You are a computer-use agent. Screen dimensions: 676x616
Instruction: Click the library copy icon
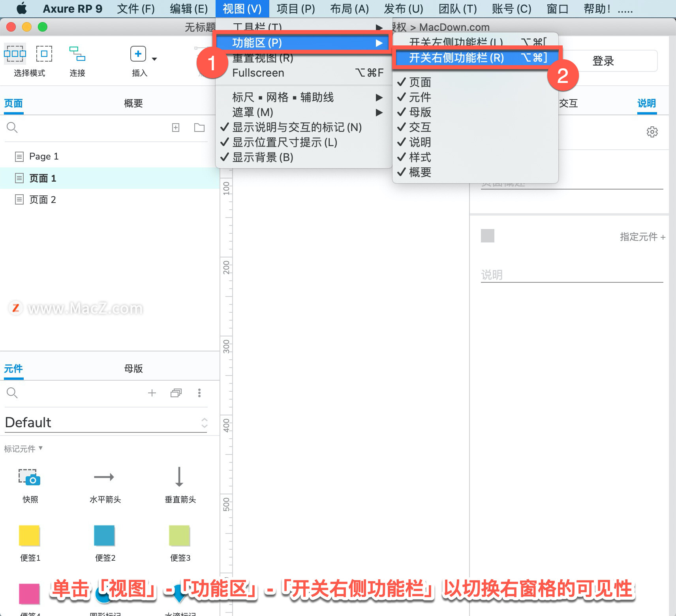[x=176, y=393]
